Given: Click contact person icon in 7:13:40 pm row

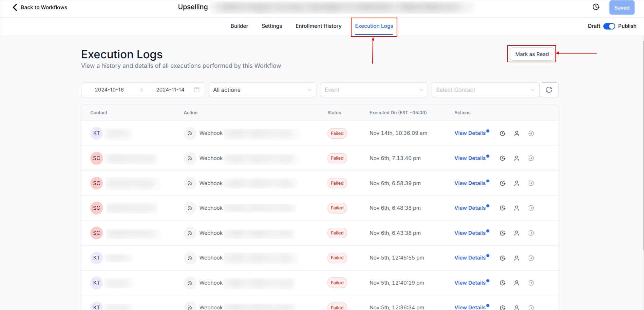Looking at the screenshot, I should (x=516, y=158).
